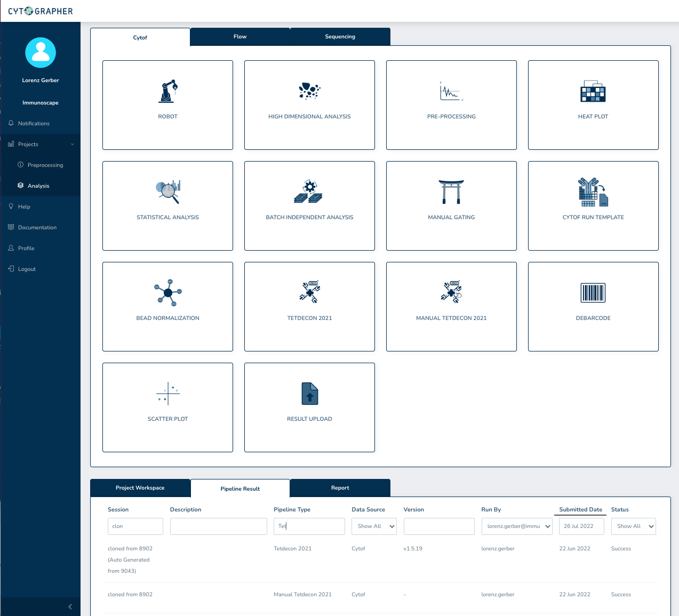This screenshot has width=679, height=616.
Task: Open the Run By user dropdown
Action: coord(517,526)
